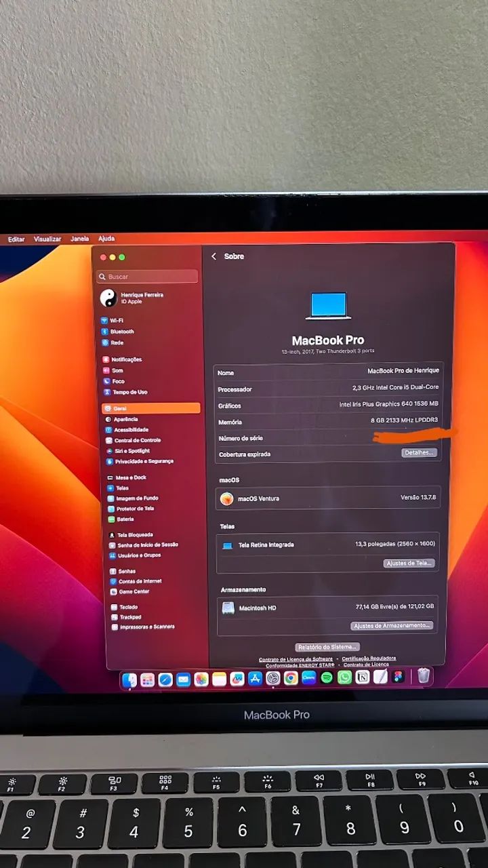The height and width of the screenshot is (868, 488).
Task: Open the yellow Notes app in Dock
Action: point(219,679)
